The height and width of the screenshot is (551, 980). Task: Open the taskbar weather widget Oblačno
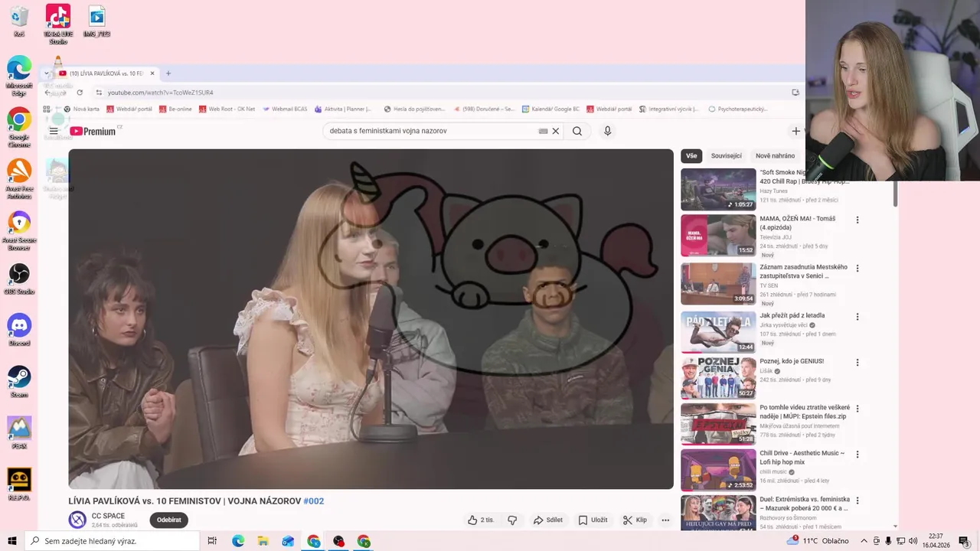coord(818,541)
